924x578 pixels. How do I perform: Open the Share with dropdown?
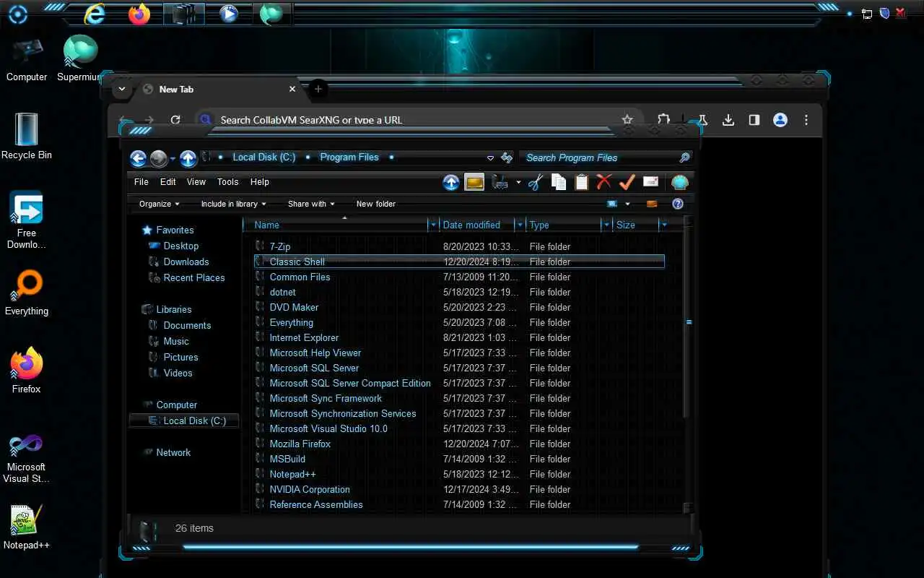pos(311,204)
